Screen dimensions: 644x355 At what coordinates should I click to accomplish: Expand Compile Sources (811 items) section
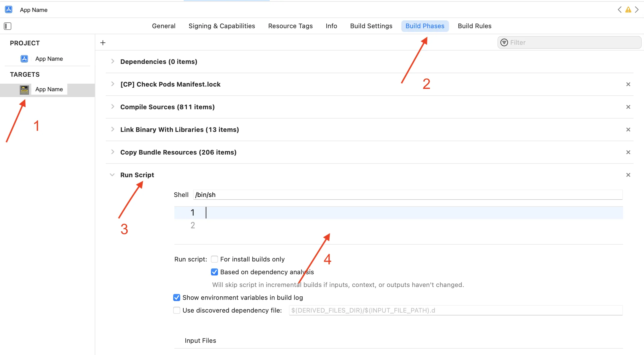point(112,107)
